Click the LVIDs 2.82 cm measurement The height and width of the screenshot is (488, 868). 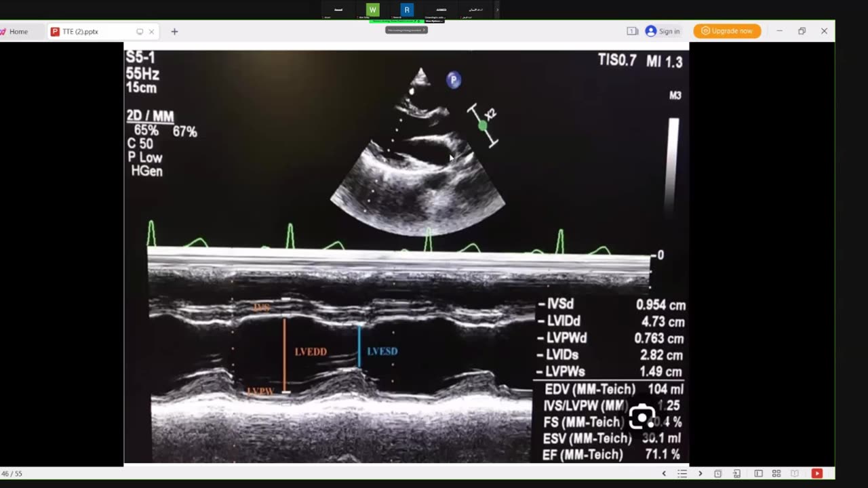[610, 355]
